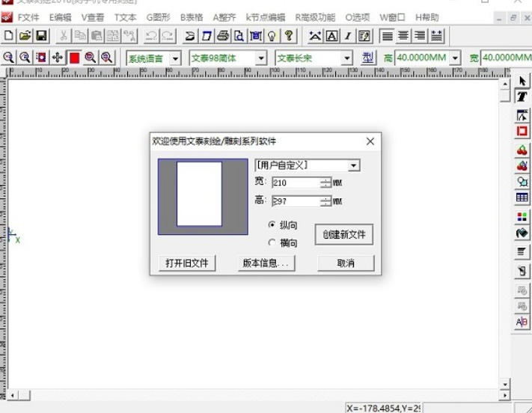Click the width spinner next to 210
The height and width of the screenshot is (413, 532).
[x=325, y=183]
